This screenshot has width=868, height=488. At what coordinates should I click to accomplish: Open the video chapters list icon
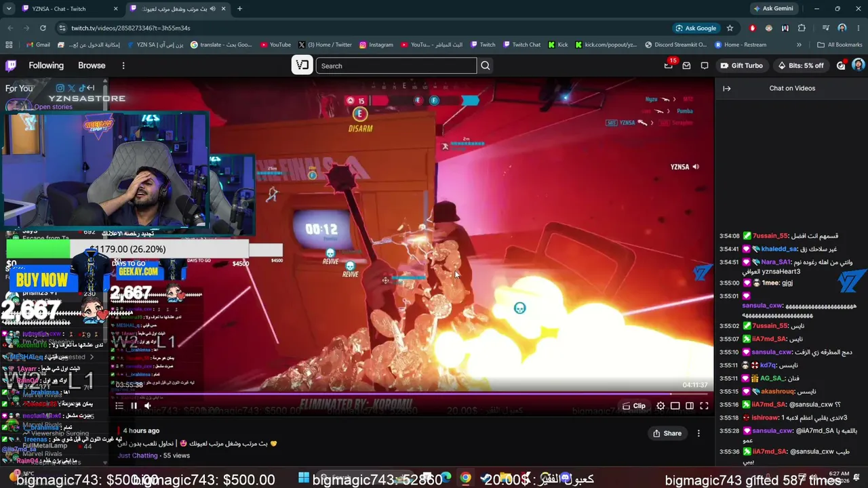119,406
